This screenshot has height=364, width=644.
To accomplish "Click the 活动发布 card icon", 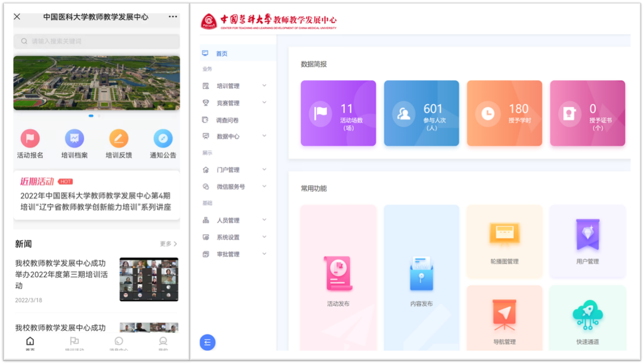I will 338,274.
